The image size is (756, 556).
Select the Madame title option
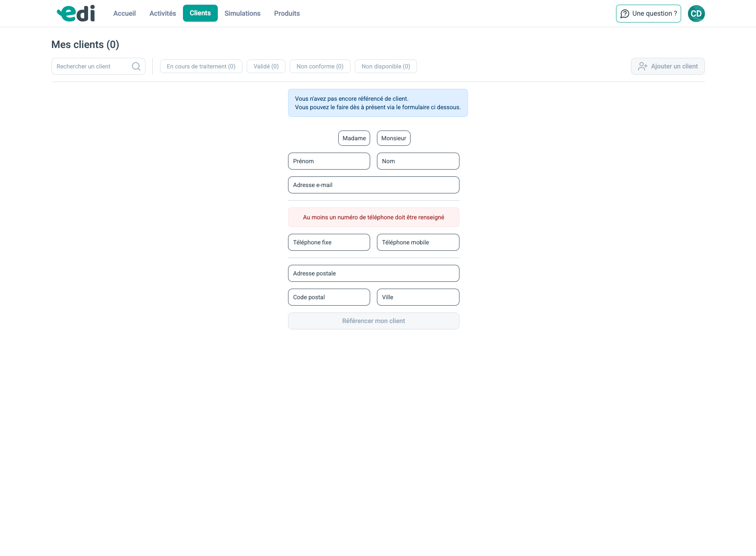(354, 138)
